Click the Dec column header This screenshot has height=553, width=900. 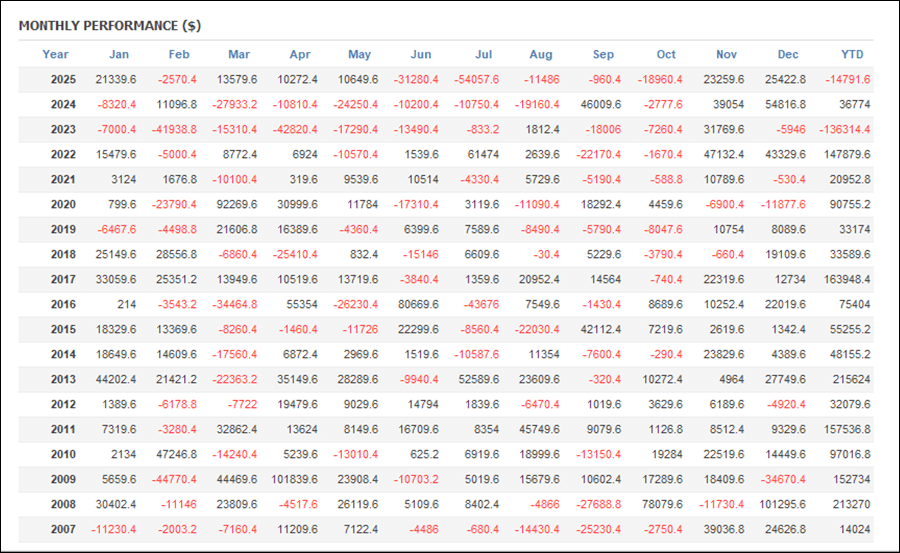coord(788,54)
